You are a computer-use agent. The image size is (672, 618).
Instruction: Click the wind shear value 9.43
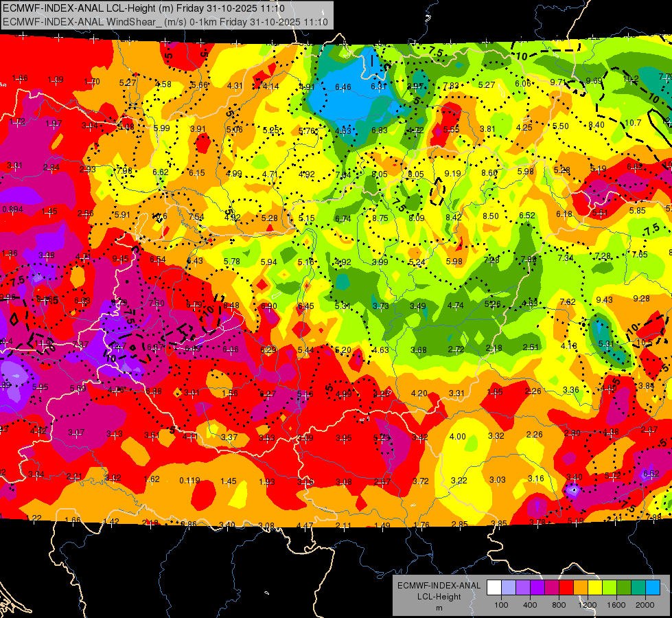point(604,300)
